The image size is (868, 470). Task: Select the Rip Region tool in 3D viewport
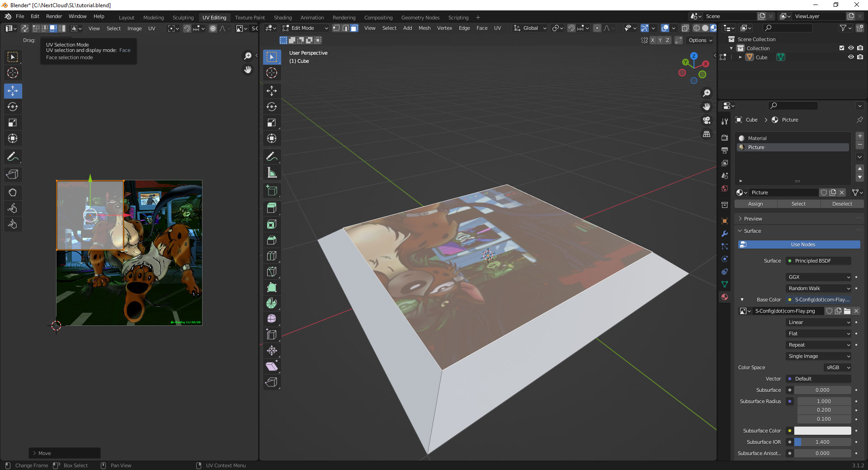pyautogui.click(x=272, y=382)
